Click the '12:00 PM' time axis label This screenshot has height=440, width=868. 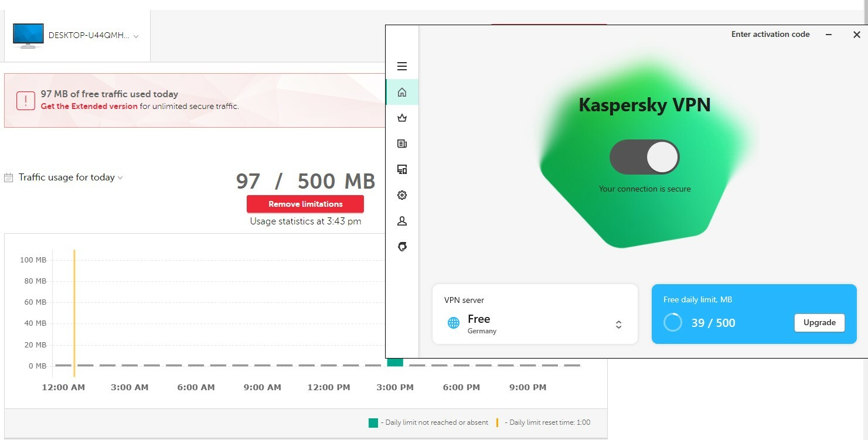pos(329,387)
